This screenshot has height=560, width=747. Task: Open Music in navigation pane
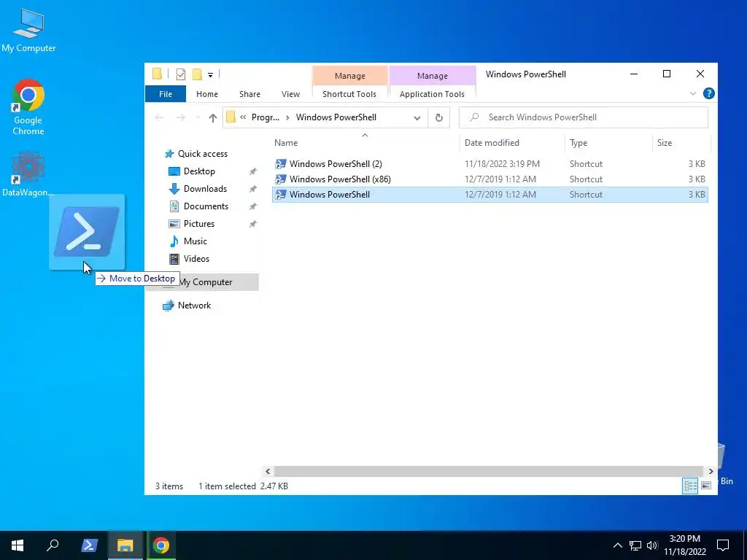coord(196,241)
